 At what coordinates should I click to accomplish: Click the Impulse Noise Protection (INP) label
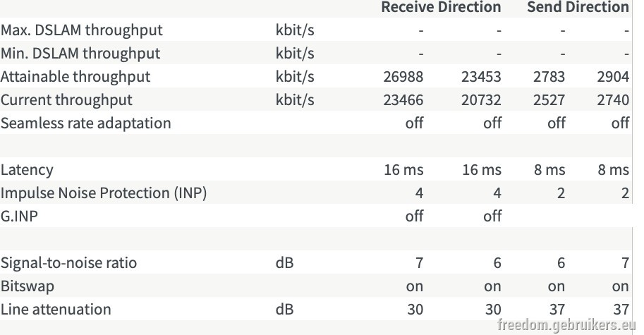[104, 193]
